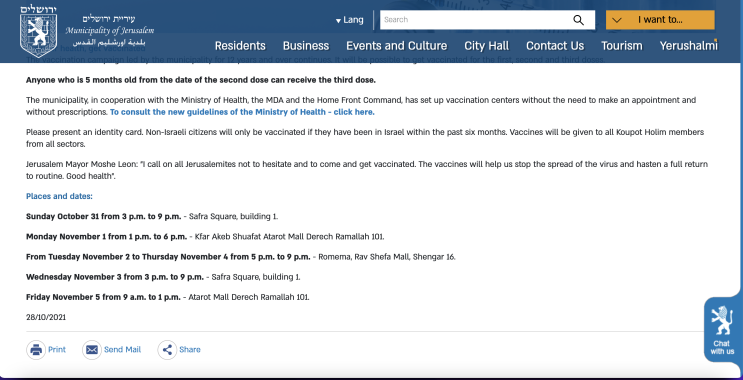Open the Business menu
This screenshot has height=380, width=743.
click(306, 46)
